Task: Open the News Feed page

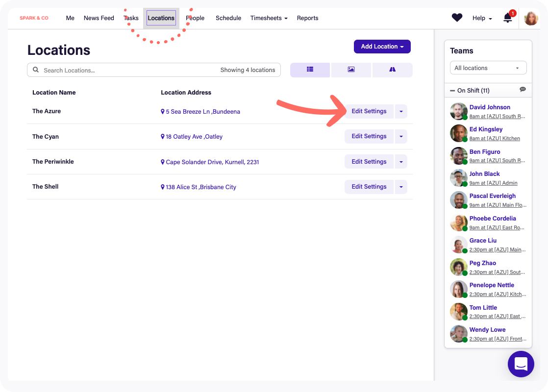Action: 99,18
